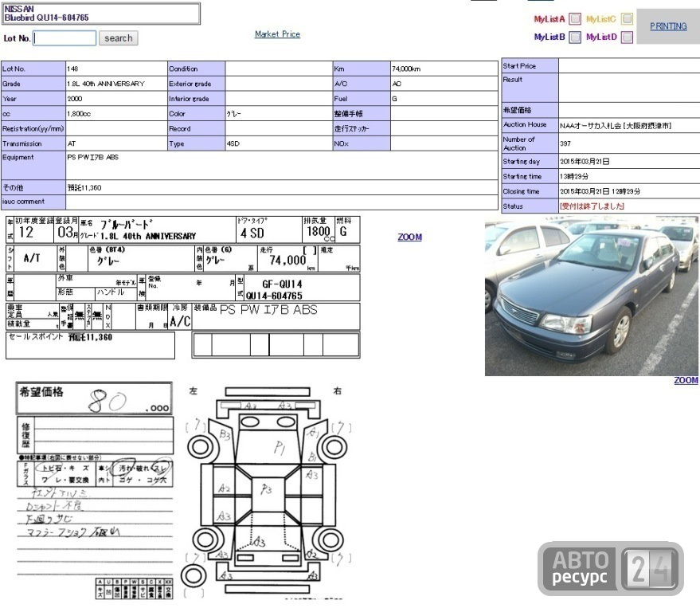Click the search button
Screen dimensions: 700x612
tap(119, 38)
